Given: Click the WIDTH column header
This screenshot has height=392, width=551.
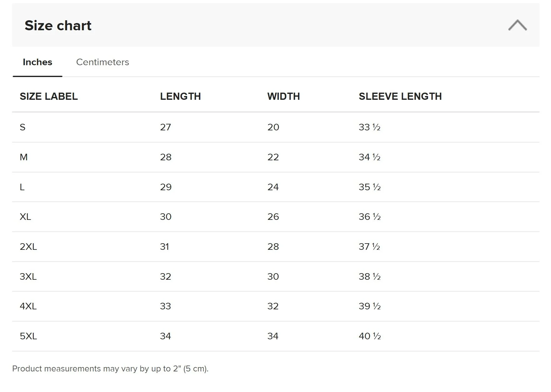Looking at the screenshot, I should 283,96.
